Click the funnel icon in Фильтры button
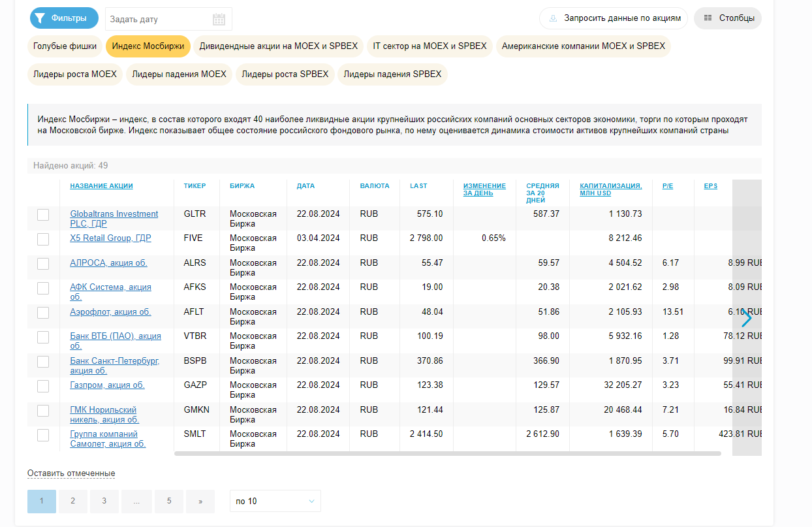The height and width of the screenshot is (527, 812). tap(40, 18)
